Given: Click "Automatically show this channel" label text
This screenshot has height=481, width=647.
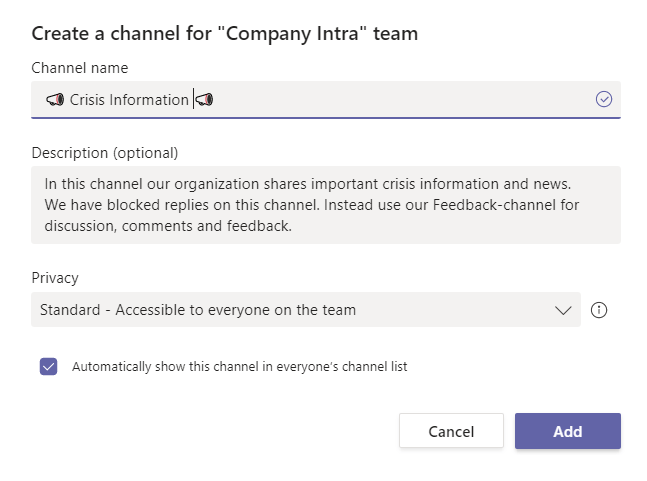Looking at the screenshot, I should [x=239, y=367].
